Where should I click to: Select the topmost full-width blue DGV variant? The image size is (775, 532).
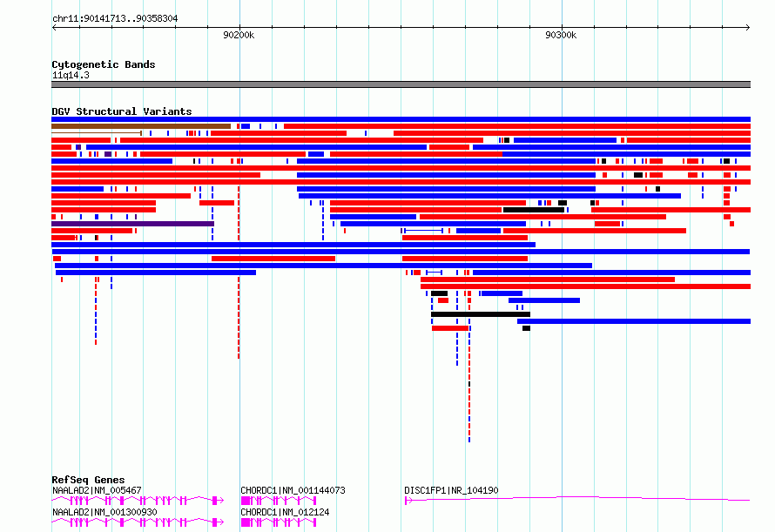(x=401, y=119)
